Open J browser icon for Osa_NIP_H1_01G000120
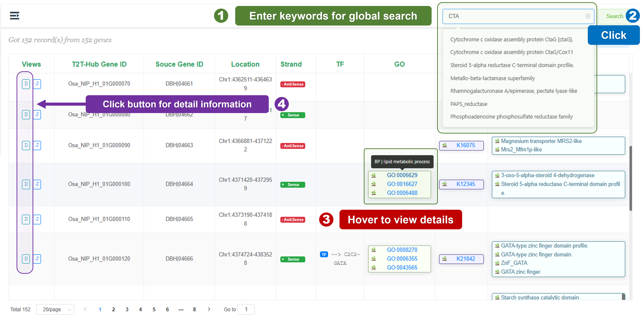 point(37,258)
